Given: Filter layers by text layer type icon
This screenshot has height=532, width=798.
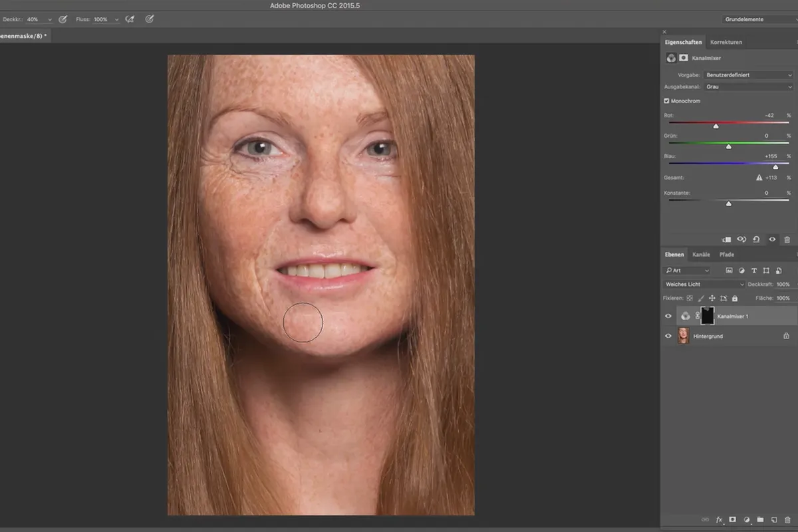Looking at the screenshot, I should tap(754, 271).
